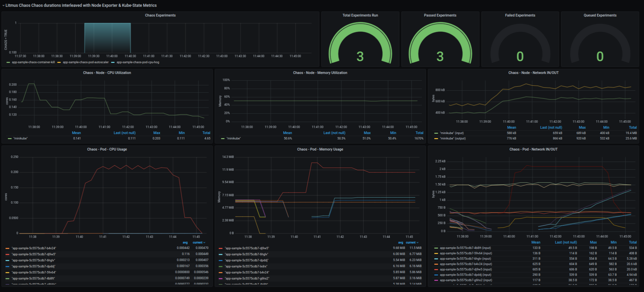Image resolution: width=644 pixels, height=292 pixels.
Task: Click color swatch of minikube in Memory Utilization legend
Action: click(223, 138)
